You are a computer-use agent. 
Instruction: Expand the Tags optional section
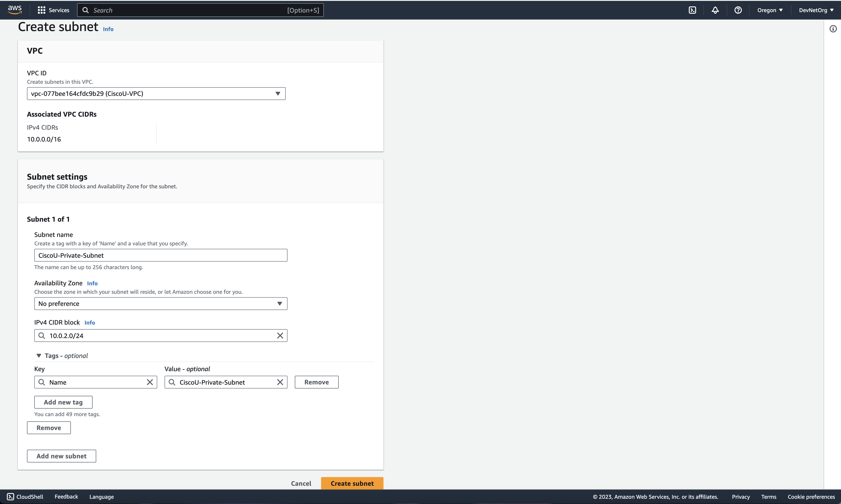(38, 355)
